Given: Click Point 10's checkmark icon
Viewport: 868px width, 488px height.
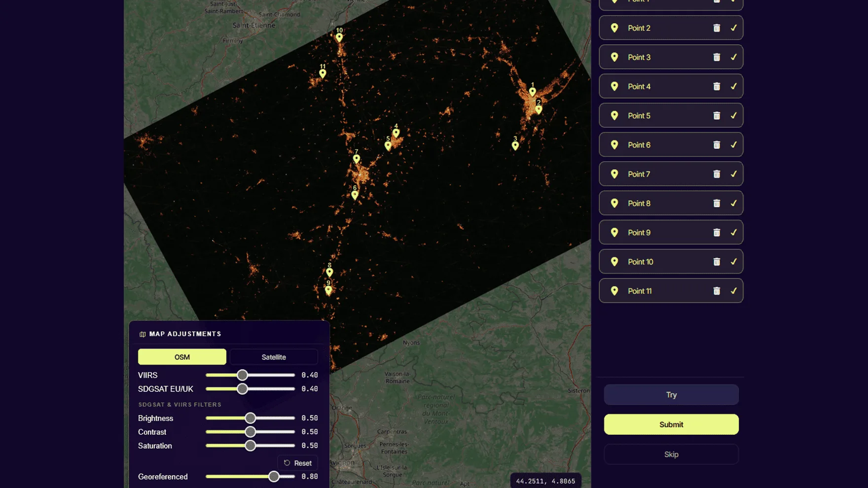Looking at the screenshot, I should point(733,262).
